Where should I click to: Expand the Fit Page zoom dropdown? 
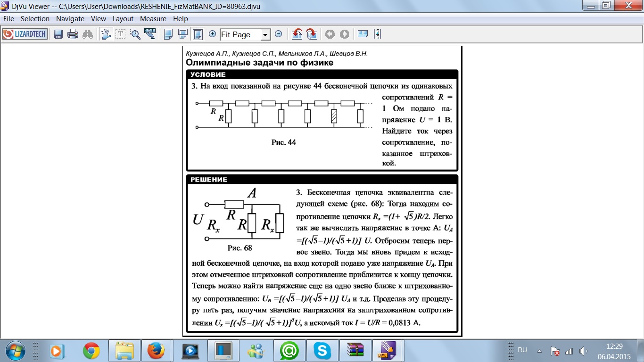[265, 34]
